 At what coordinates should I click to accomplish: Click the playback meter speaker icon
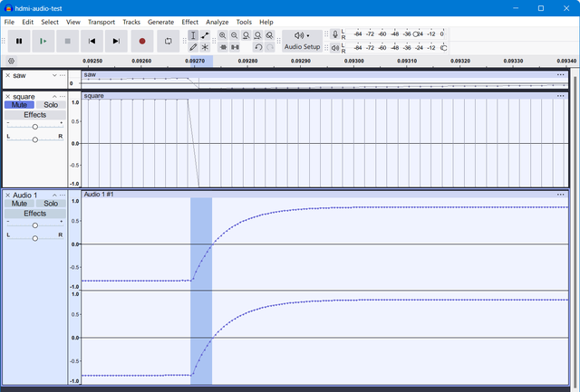(x=335, y=48)
